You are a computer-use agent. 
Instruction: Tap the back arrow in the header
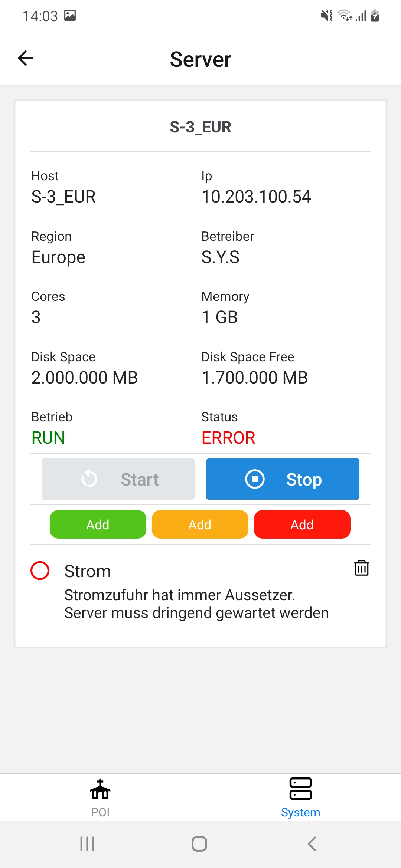[26, 58]
